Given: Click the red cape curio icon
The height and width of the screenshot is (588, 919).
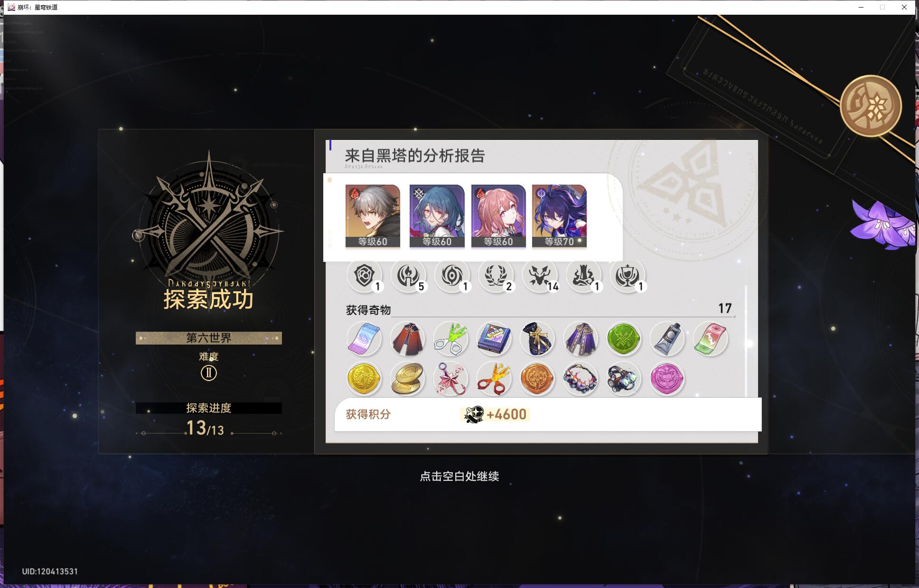Looking at the screenshot, I should pos(408,339).
